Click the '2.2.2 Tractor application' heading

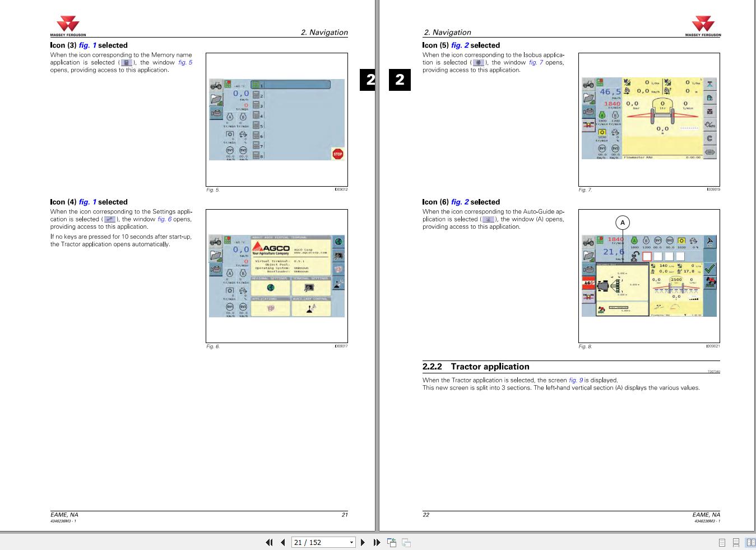coord(476,367)
